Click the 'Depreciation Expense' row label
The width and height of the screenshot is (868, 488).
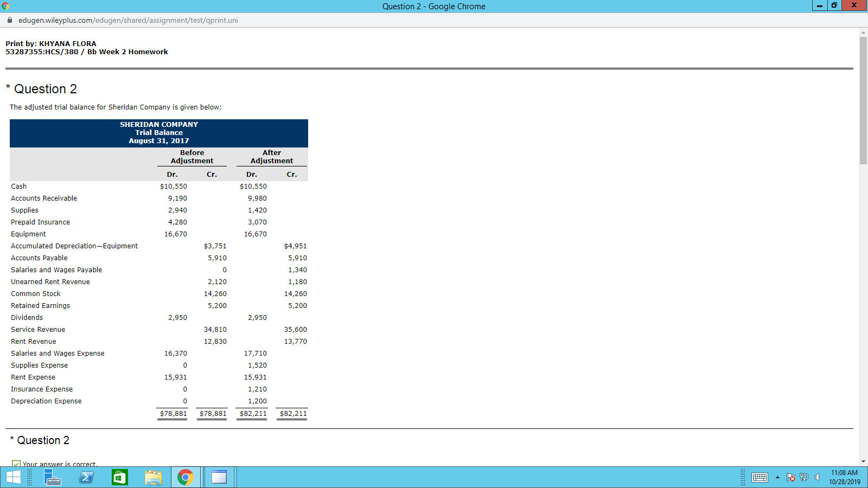[47, 401]
